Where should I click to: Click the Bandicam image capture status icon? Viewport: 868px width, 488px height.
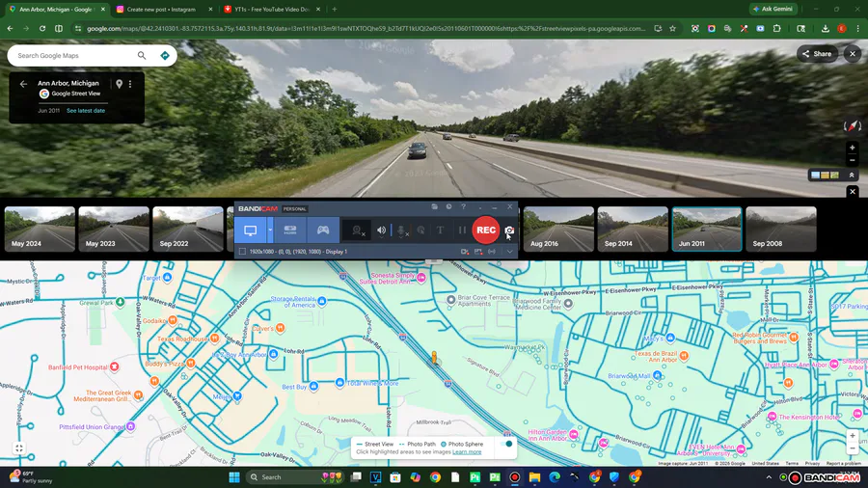[478, 252]
